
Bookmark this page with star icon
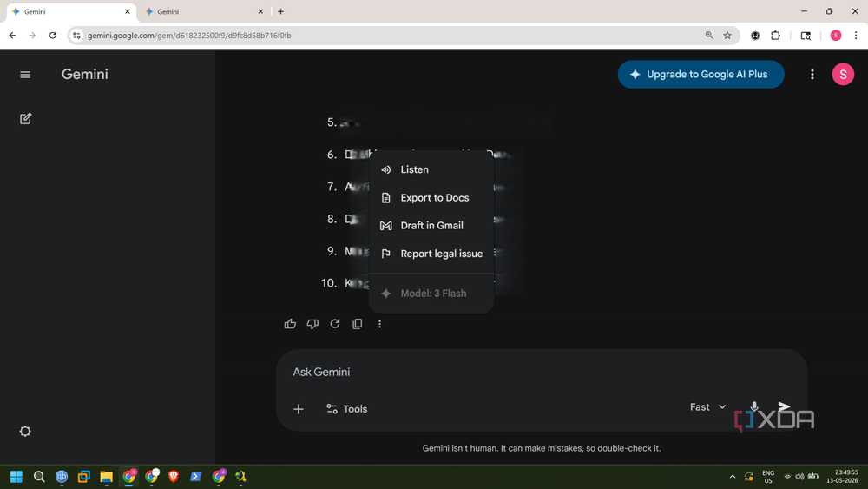point(727,36)
